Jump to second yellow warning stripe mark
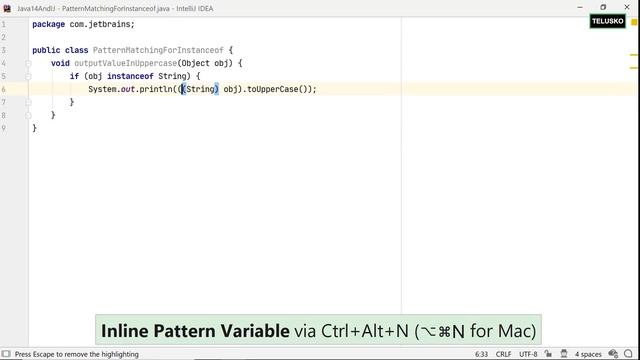The width and height of the screenshot is (640, 360). click(633, 68)
